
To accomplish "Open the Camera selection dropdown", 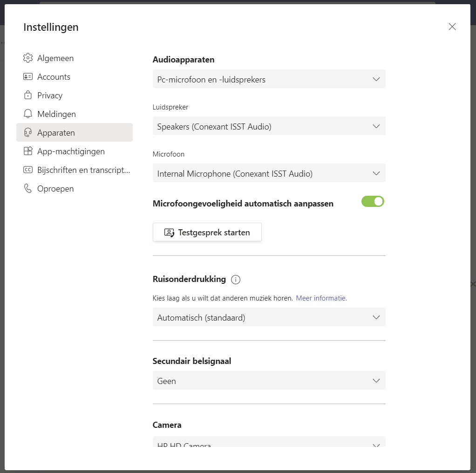I will point(269,442).
